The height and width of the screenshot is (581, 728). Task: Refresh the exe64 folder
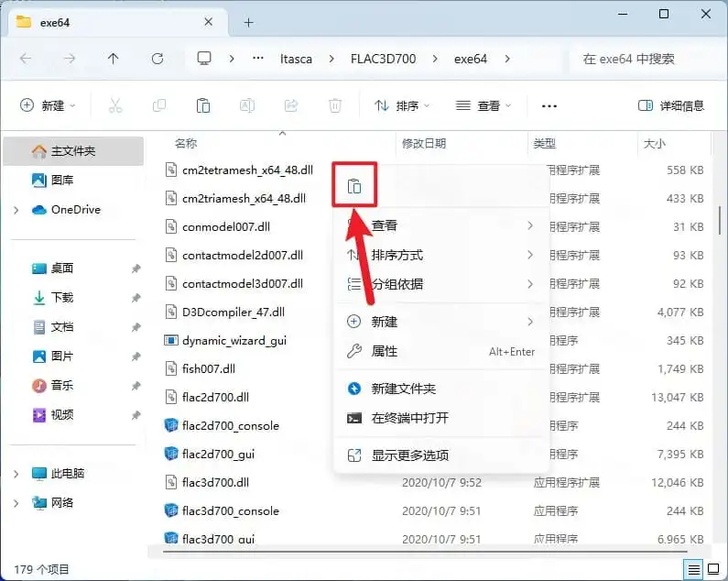158,59
